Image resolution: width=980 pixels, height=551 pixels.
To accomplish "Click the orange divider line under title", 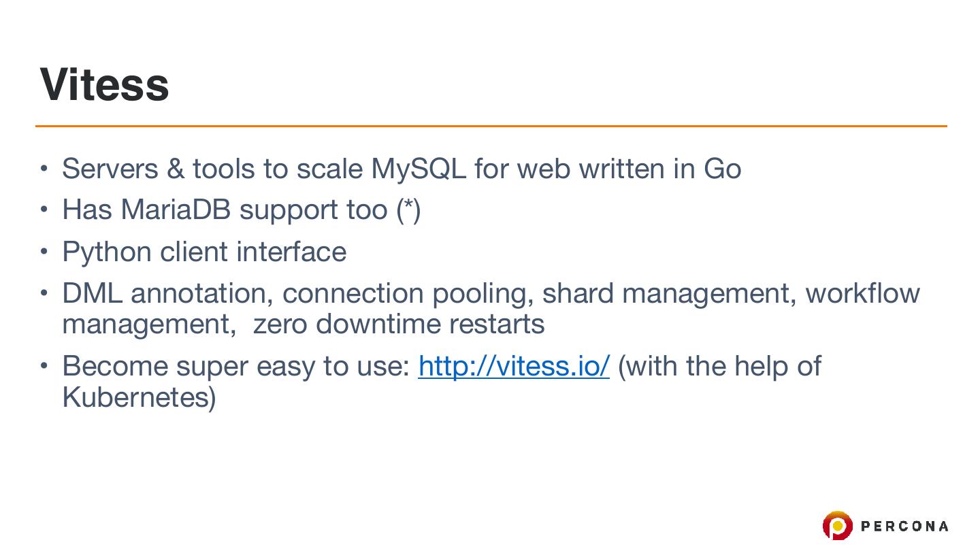I will point(490,126).
